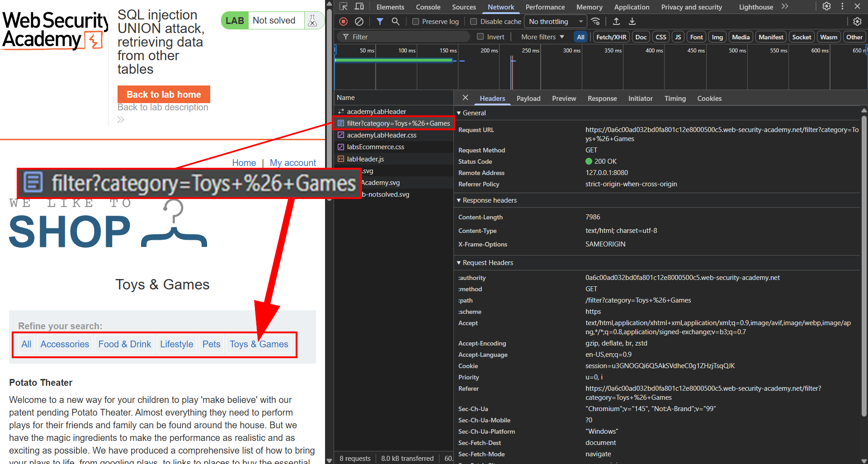Click the Back to lab home button

pos(164,95)
